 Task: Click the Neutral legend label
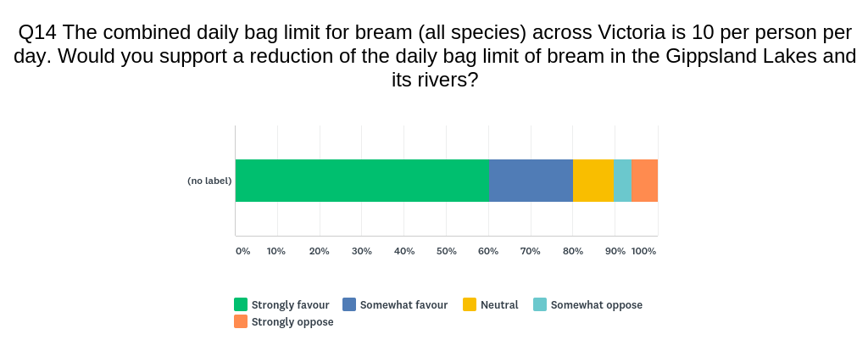point(499,305)
